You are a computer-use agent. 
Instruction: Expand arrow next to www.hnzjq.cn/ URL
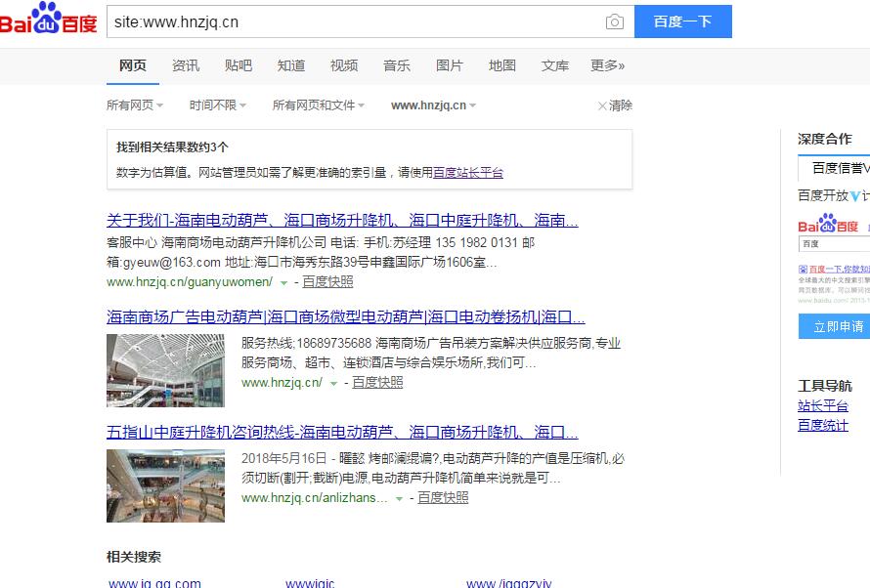(333, 383)
